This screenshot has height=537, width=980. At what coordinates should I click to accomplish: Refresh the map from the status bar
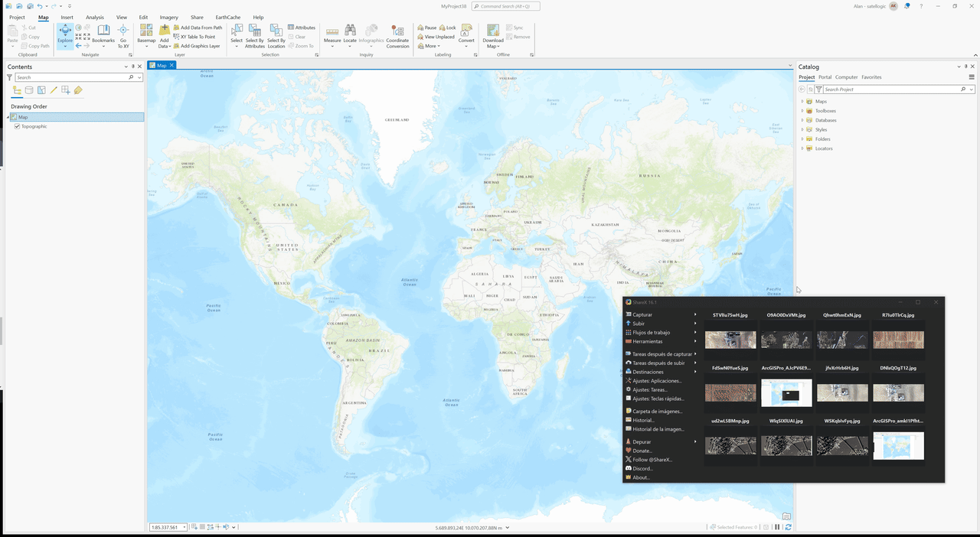pos(788,527)
